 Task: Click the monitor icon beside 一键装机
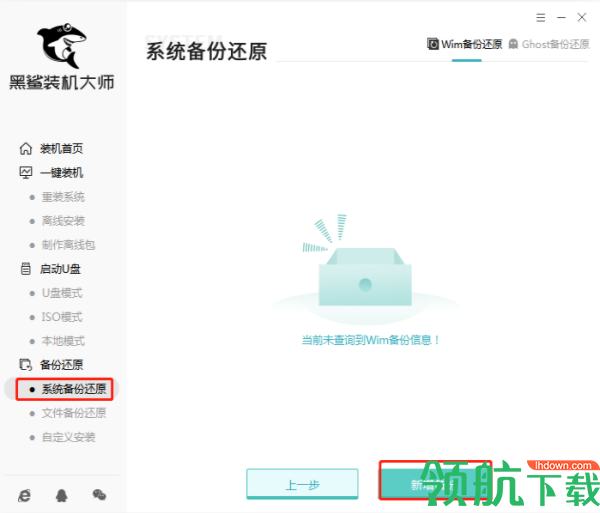(x=26, y=173)
